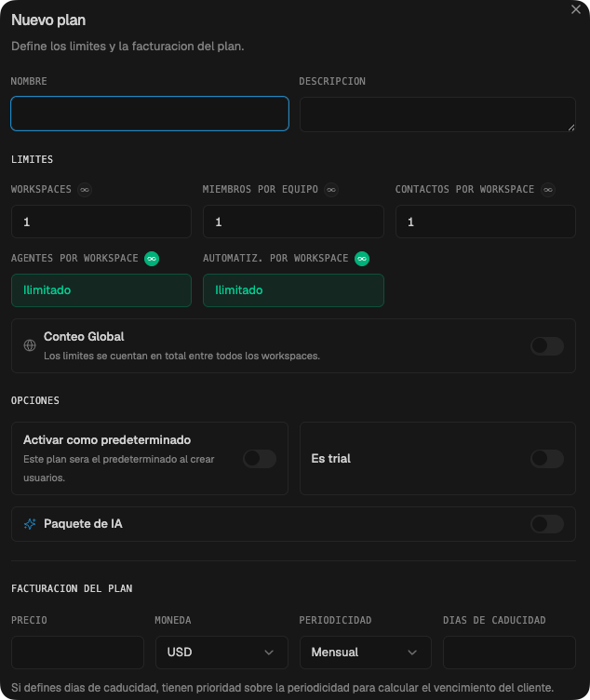
Task: Click the 'LIMITES' section heading
Action: pos(33,159)
